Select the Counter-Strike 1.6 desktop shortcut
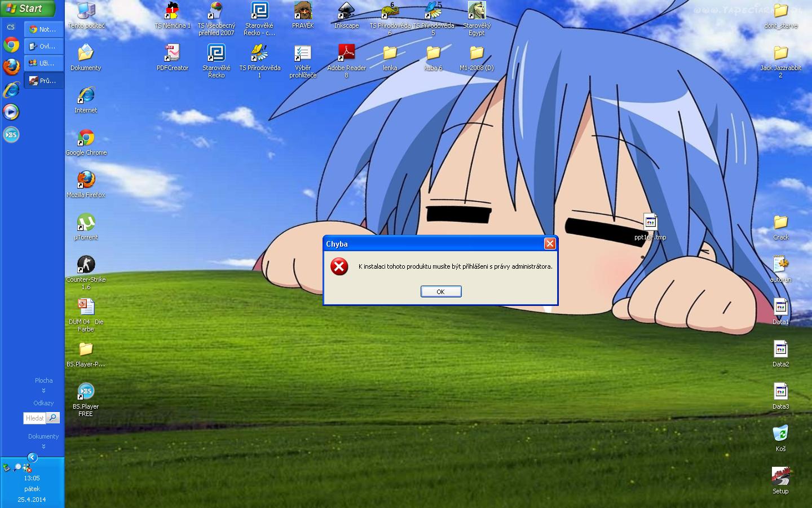Viewport: 812px width, 508px height. 86,273
